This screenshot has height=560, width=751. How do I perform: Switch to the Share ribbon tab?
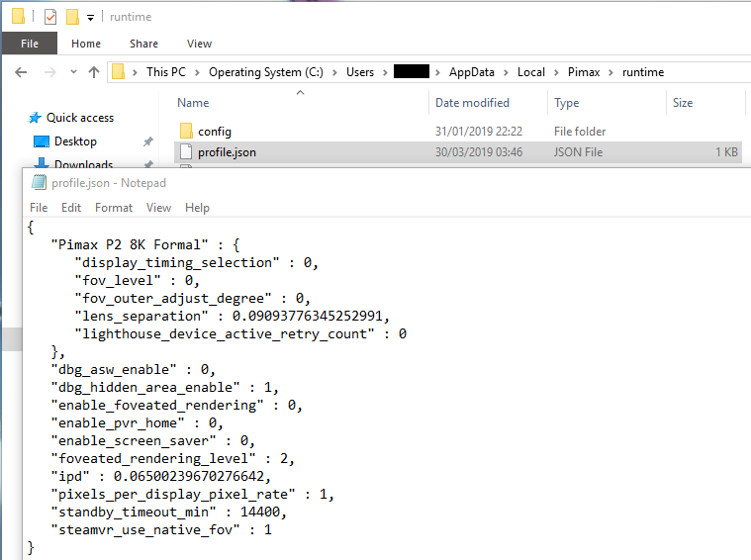pos(143,44)
